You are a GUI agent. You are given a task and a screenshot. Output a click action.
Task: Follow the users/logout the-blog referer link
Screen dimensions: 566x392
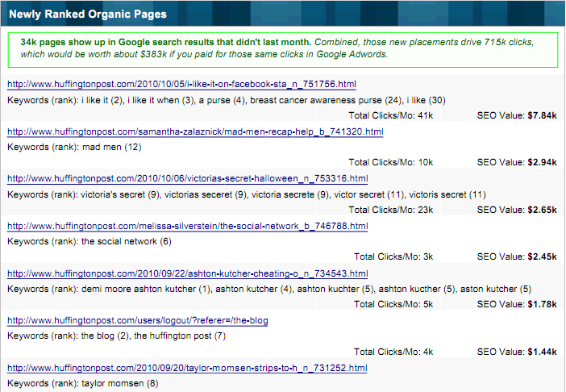point(137,320)
